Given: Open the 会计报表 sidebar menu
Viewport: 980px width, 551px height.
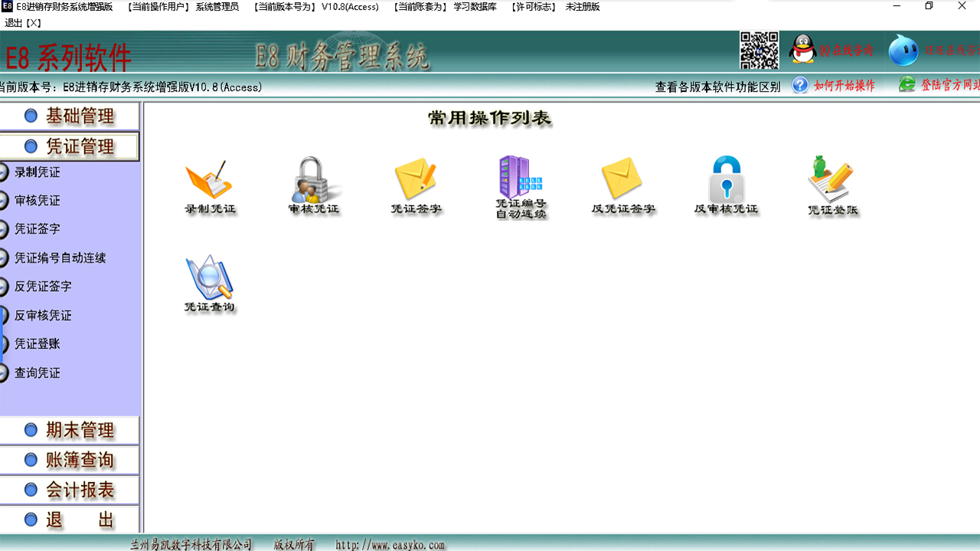Looking at the screenshot, I should coord(70,489).
